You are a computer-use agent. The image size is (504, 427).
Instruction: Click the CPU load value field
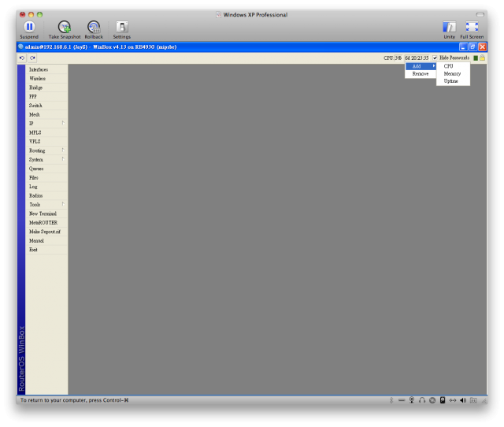(x=398, y=58)
